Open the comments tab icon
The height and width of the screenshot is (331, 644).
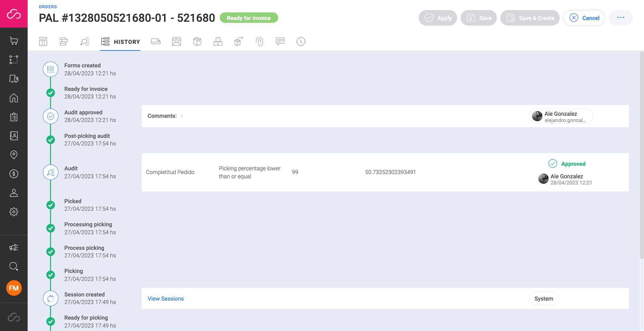[x=280, y=41]
